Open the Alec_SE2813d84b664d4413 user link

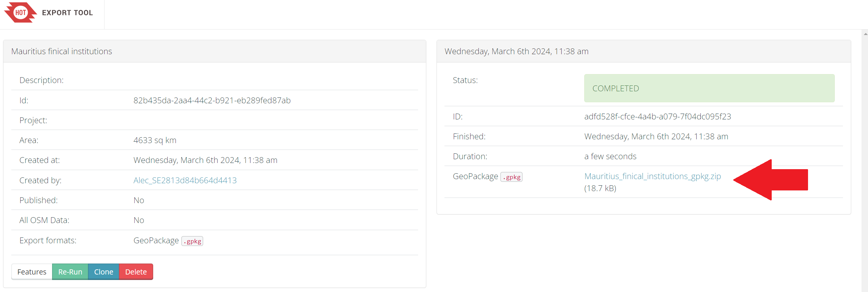[185, 180]
